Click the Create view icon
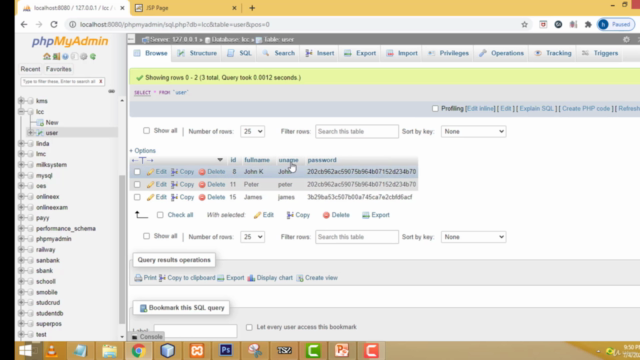This screenshot has height=360, width=640. point(300,278)
